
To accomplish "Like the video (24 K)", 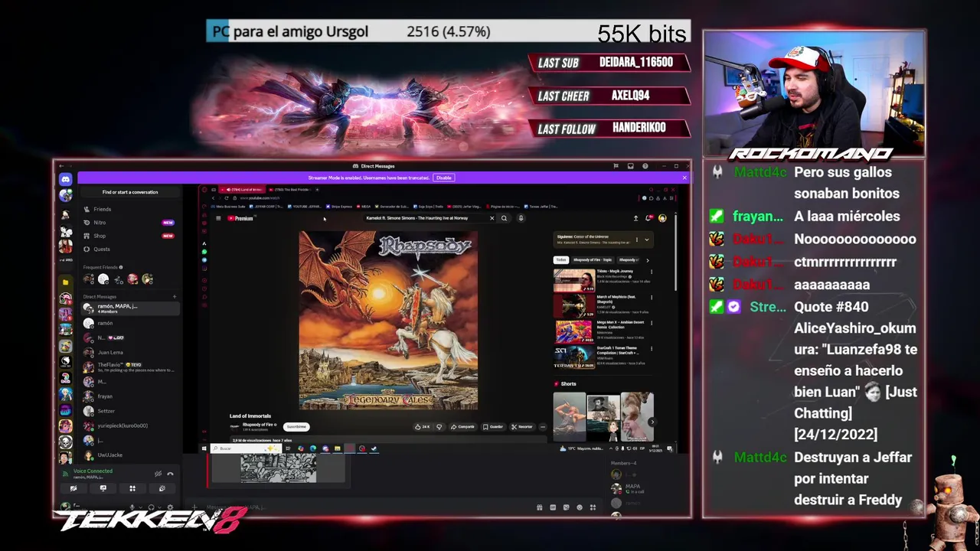I will (423, 426).
